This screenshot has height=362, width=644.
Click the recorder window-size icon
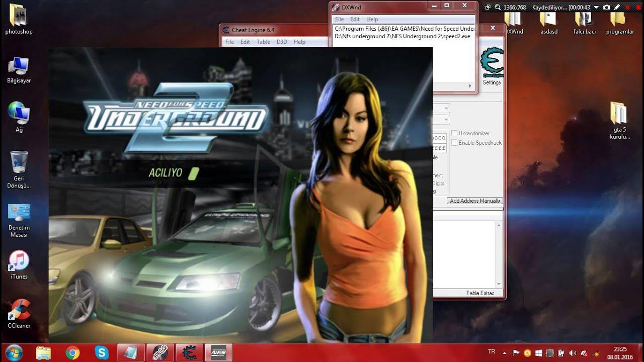click(488, 8)
